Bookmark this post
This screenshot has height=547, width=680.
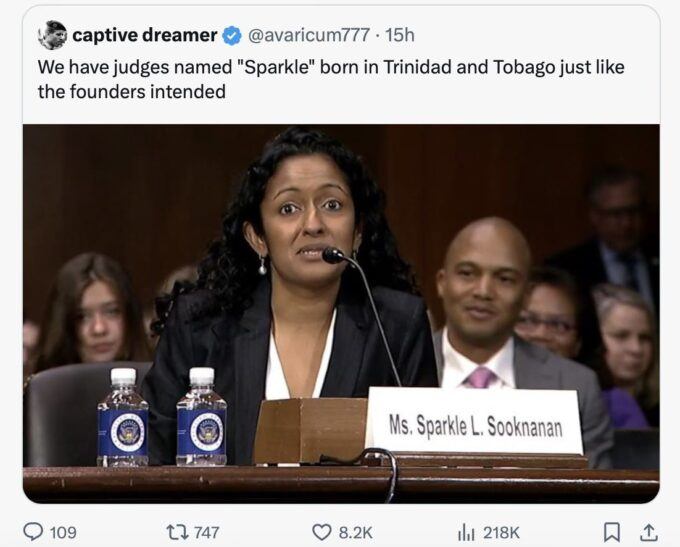pos(612,532)
